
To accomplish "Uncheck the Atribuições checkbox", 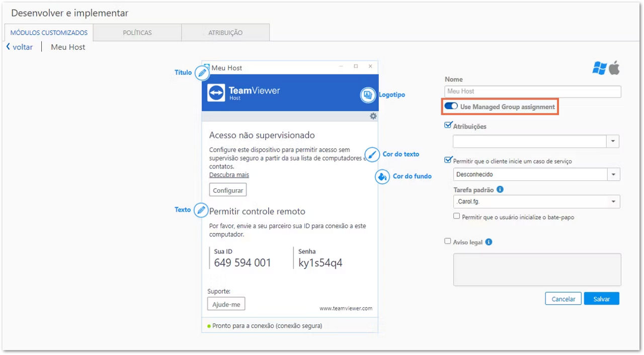I will [x=448, y=125].
